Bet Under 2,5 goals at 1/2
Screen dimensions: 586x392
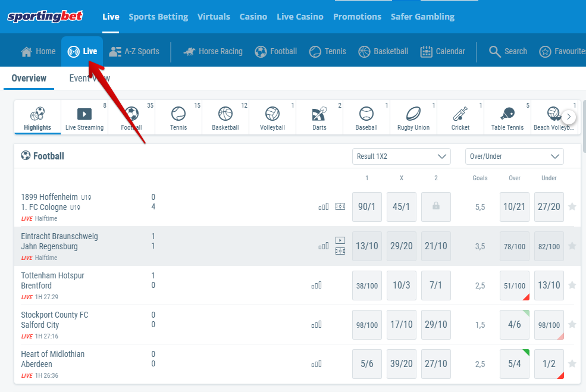pos(549,364)
